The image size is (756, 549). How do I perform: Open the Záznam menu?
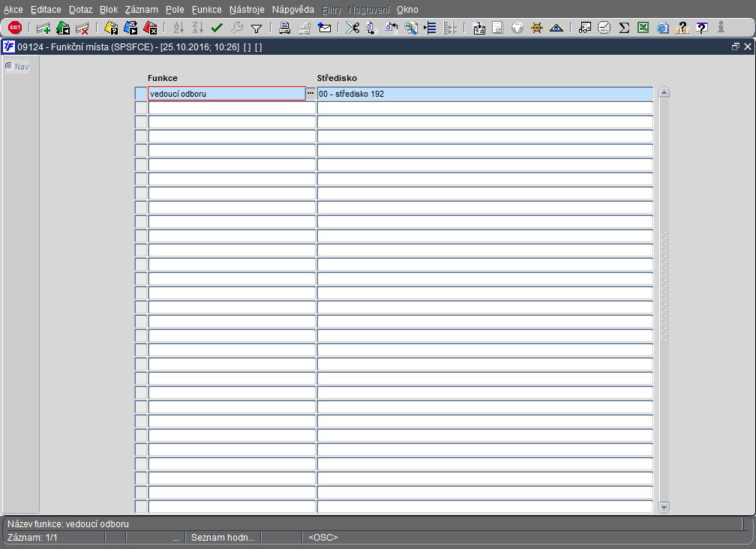click(141, 10)
